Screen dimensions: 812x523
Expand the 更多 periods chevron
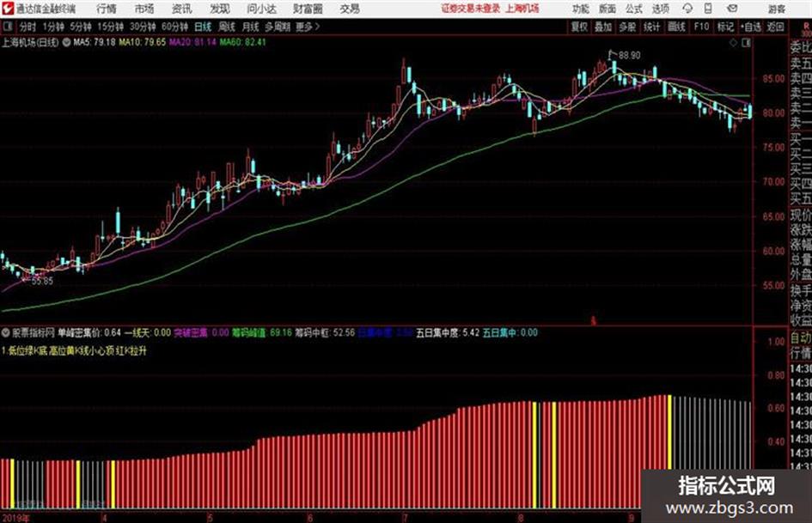coord(308,27)
